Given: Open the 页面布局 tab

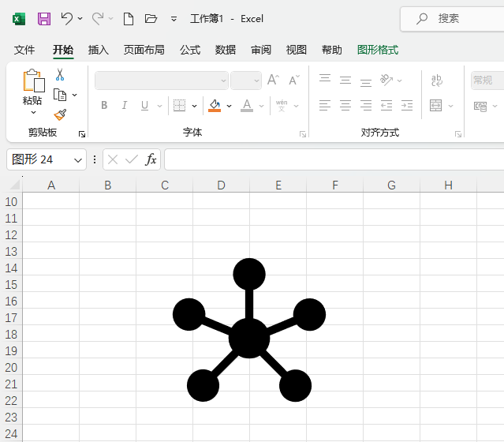Looking at the screenshot, I should tap(144, 50).
